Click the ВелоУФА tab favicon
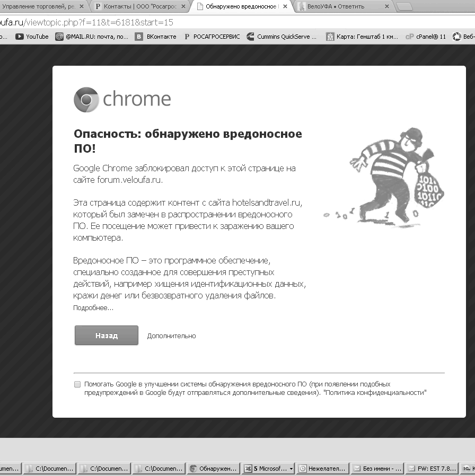 tap(302, 6)
